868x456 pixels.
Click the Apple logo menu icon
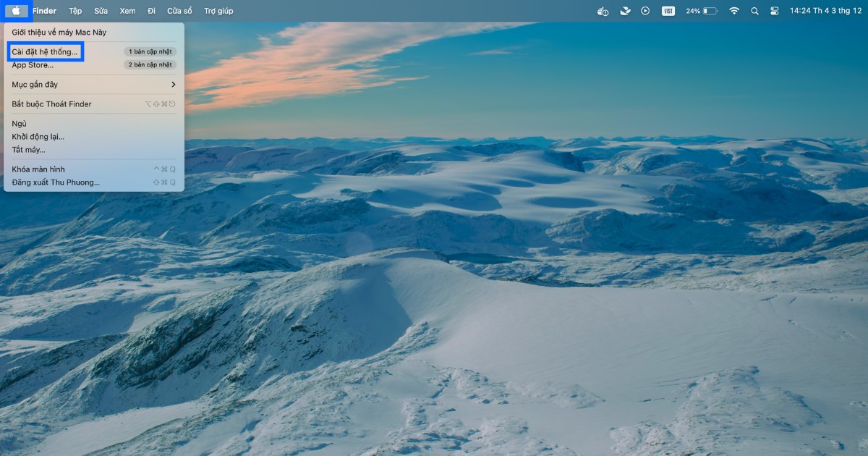pyautogui.click(x=16, y=11)
